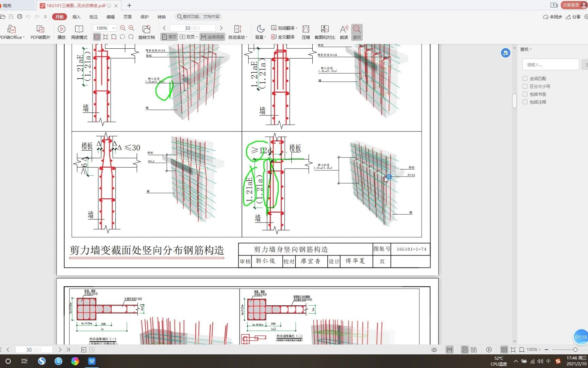Go to previous page arrow in ribbon
588x368 pixels.
click(164, 28)
